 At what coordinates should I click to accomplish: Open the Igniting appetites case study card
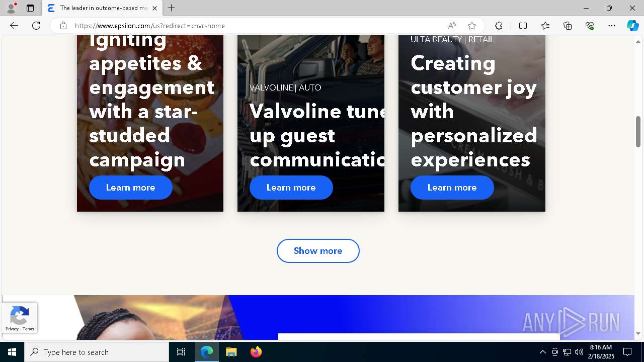(x=150, y=123)
